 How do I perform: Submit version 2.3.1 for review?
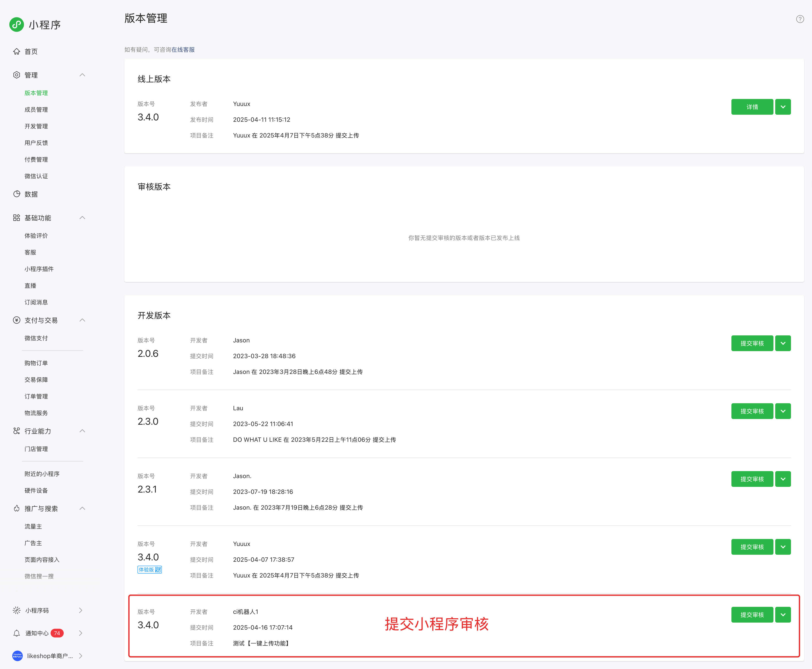coord(752,479)
